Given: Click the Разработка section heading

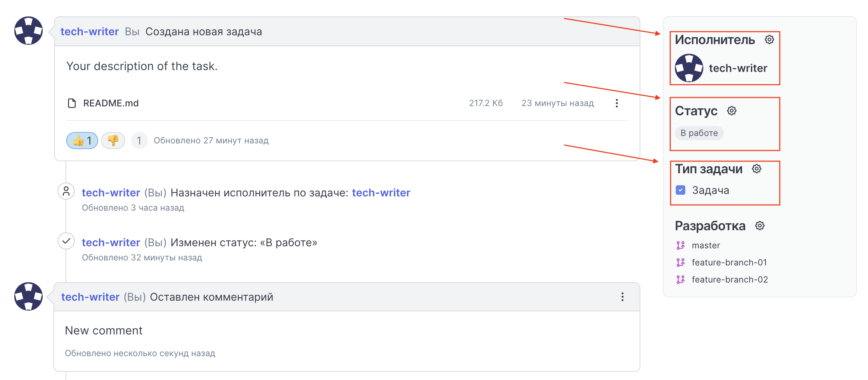Looking at the screenshot, I should click(x=710, y=226).
